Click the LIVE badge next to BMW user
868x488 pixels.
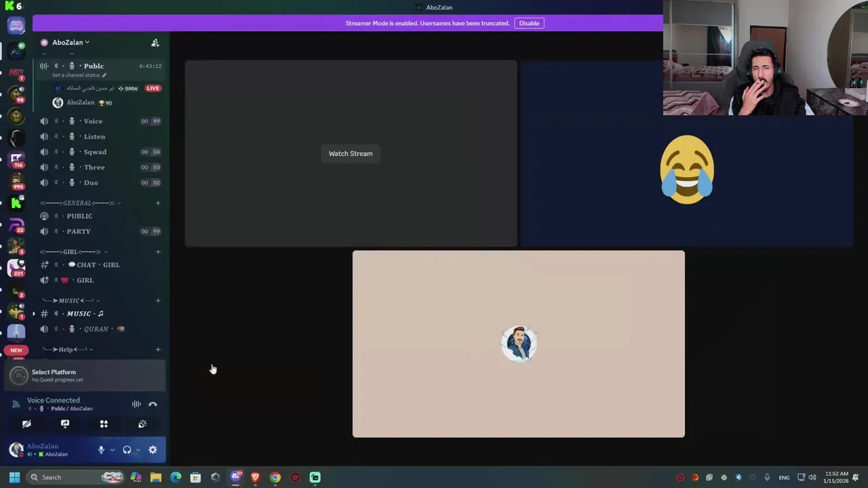153,88
